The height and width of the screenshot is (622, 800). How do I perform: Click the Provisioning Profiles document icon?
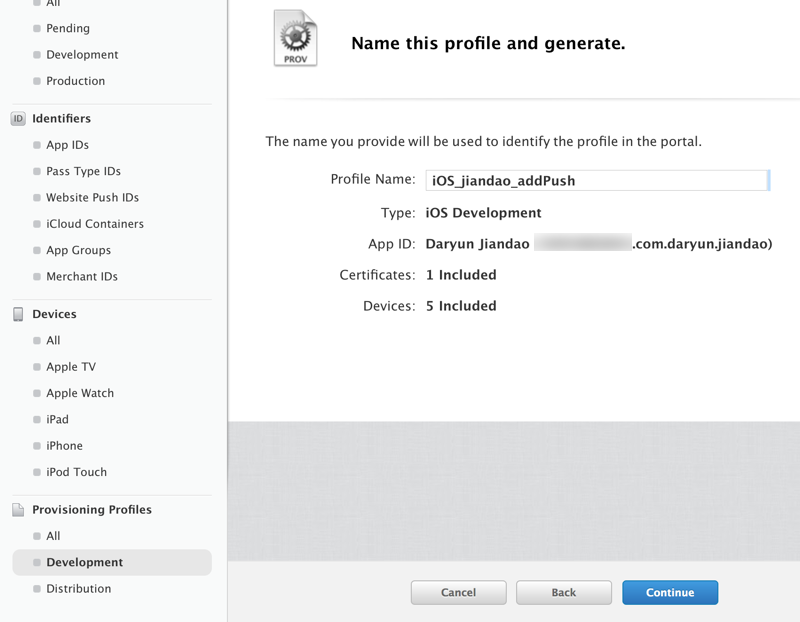click(x=18, y=510)
